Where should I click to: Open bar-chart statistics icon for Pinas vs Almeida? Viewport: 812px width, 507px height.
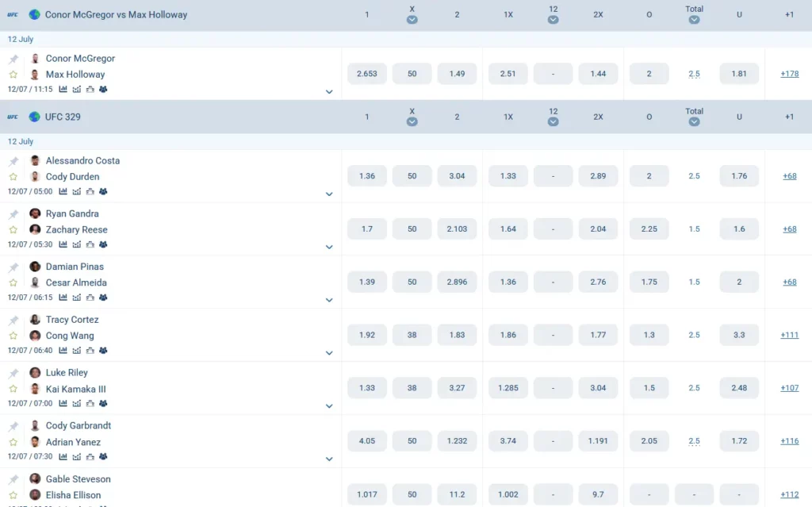pos(63,298)
